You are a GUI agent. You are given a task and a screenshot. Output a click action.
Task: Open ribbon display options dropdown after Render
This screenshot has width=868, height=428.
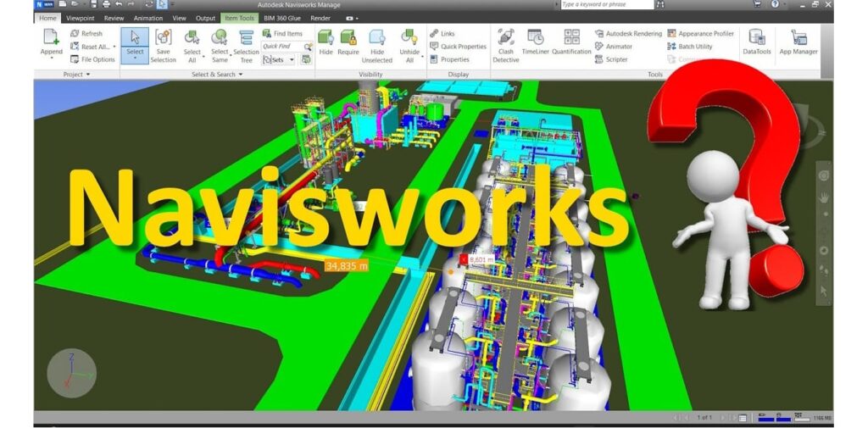coord(352,19)
